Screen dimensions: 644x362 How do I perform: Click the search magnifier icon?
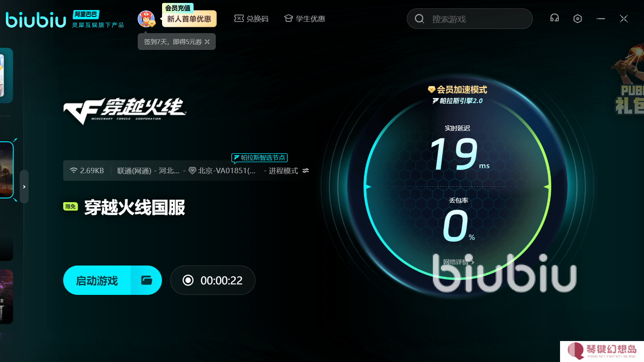pyautogui.click(x=419, y=19)
